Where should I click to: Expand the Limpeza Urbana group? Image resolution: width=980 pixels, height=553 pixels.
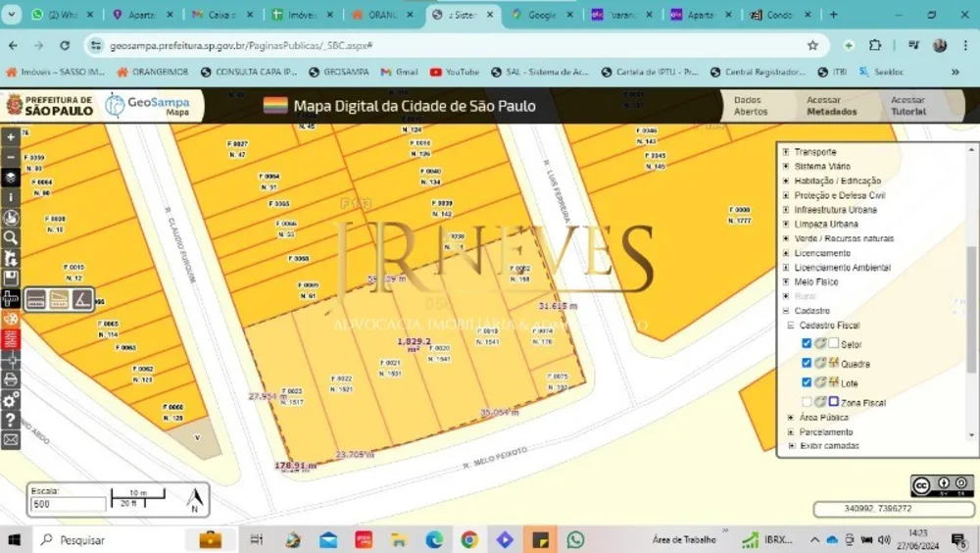click(786, 224)
